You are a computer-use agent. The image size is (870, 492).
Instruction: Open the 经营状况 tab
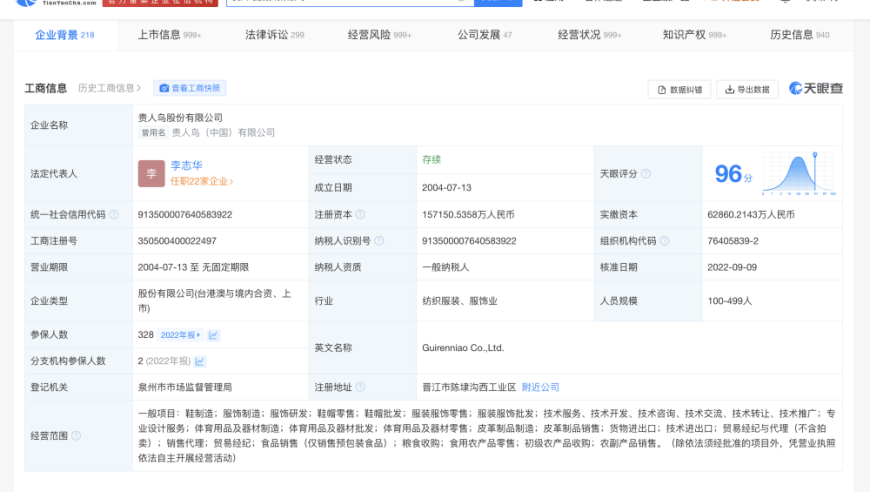click(589, 35)
